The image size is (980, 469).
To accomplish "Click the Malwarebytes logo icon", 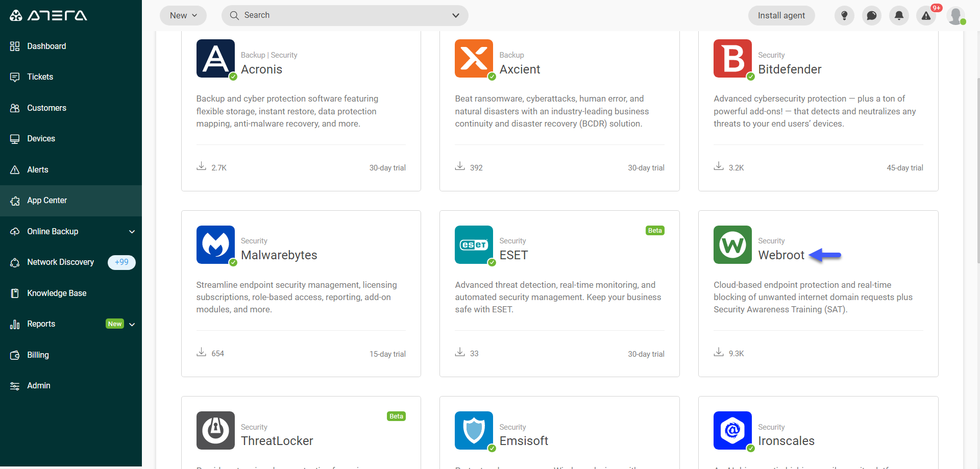I will click(215, 244).
